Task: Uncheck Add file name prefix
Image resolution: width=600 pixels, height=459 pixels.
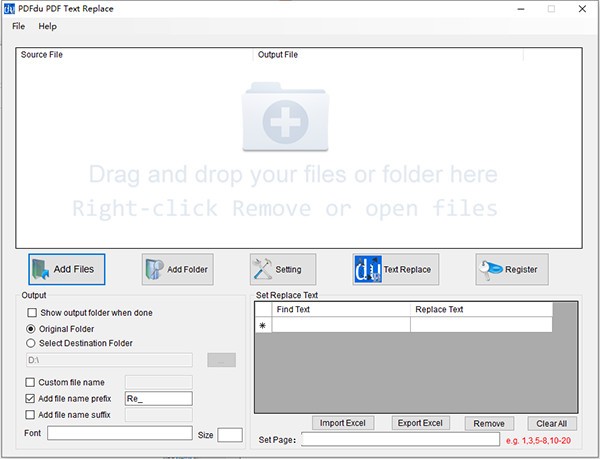Action: pos(30,399)
